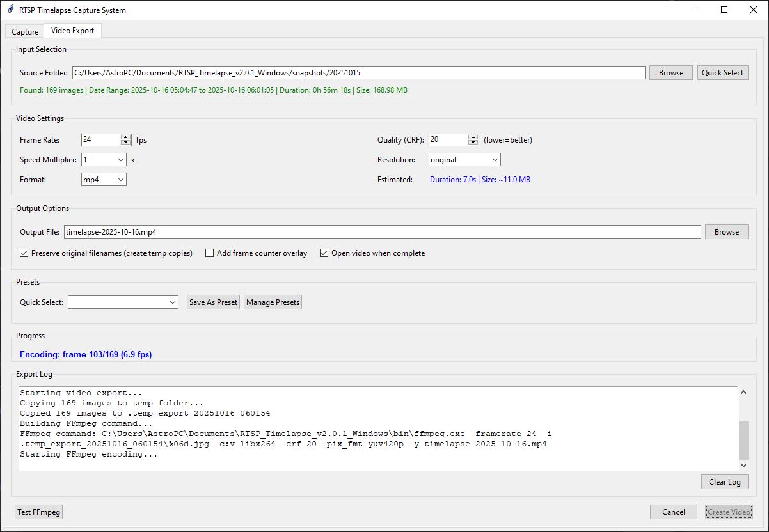Switch to the Capture tab
The height and width of the screenshot is (532, 769).
[24, 31]
